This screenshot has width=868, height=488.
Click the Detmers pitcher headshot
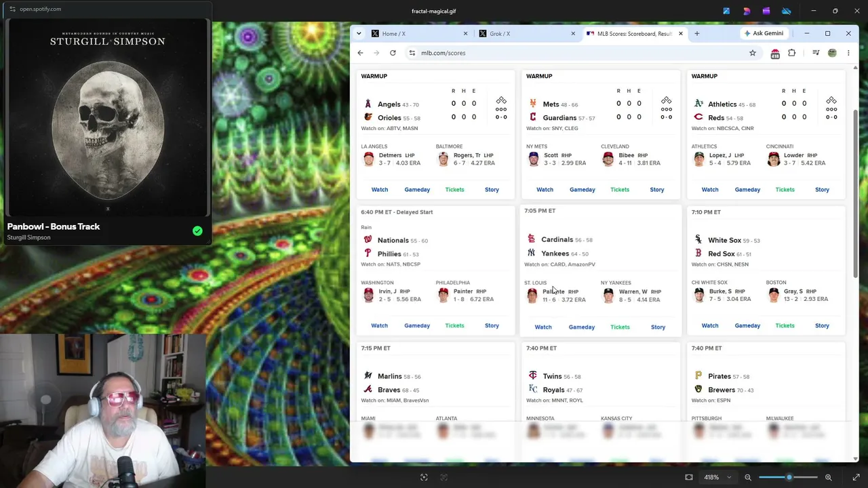tap(368, 159)
